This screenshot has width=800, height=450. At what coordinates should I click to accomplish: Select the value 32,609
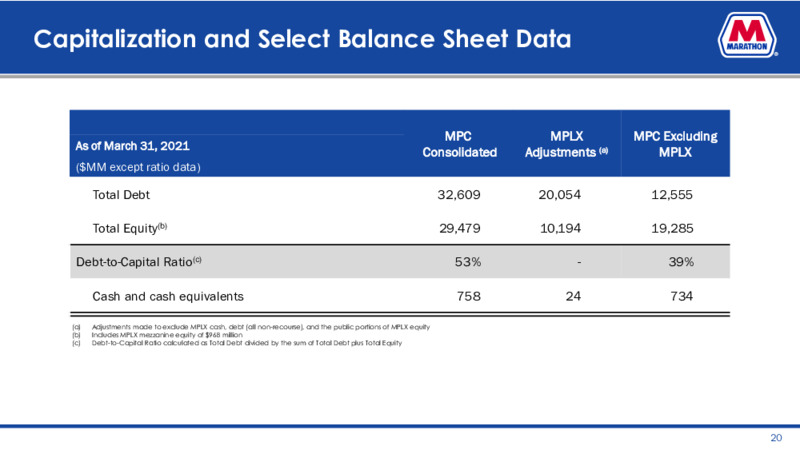click(459, 194)
